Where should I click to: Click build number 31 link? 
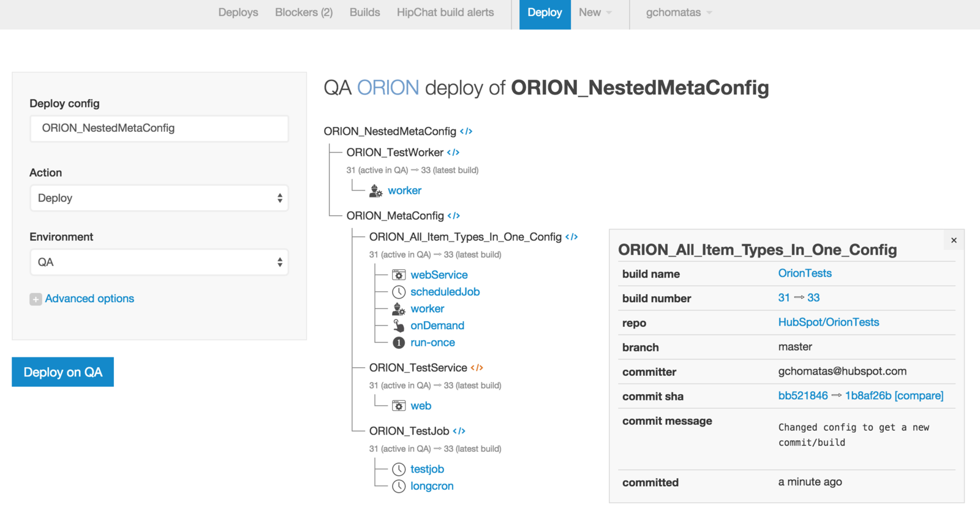pyautogui.click(x=784, y=298)
